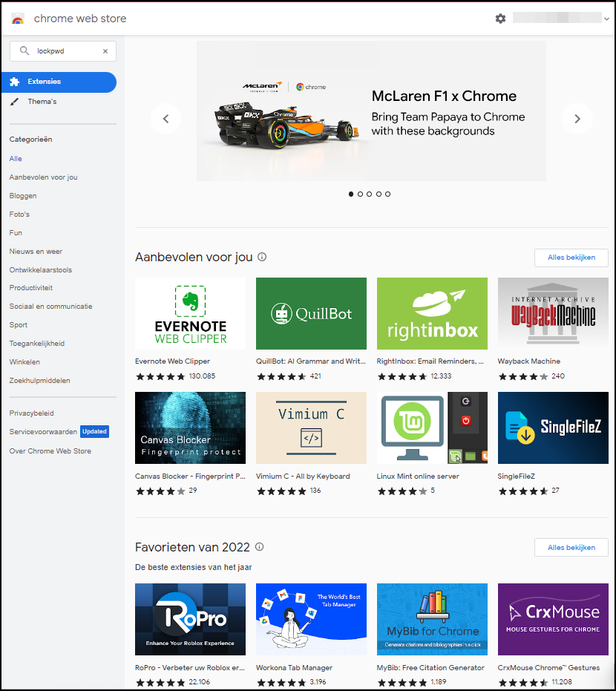Image resolution: width=616 pixels, height=691 pixels.
Task: Choose the Sport category
Action: [18, 325]
